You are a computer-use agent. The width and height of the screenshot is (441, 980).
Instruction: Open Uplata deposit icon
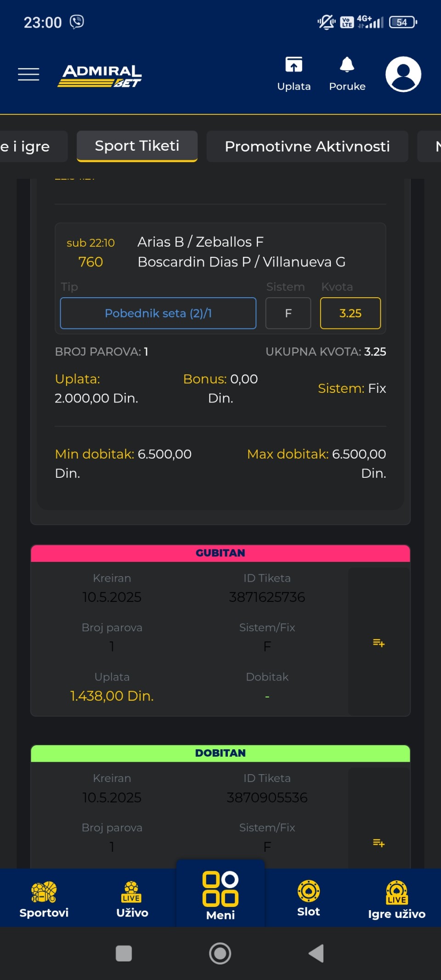(294, 74)
